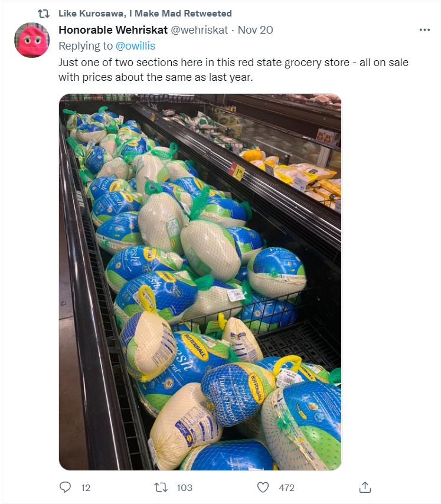
Task: View the 472 likes count
Action: tap(286, 488)
